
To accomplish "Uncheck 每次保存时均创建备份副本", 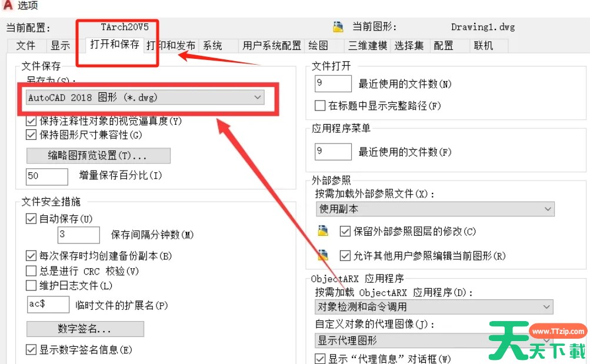I will point(31,256).
